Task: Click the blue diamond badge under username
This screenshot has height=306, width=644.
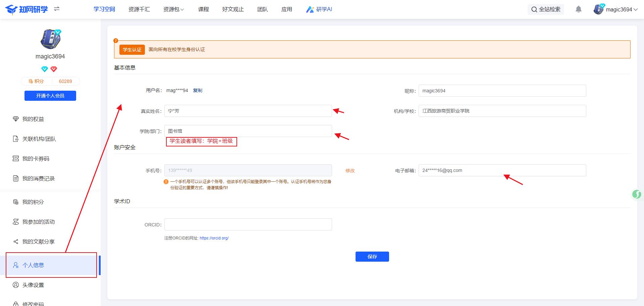Action: click(x=45, y=69)
